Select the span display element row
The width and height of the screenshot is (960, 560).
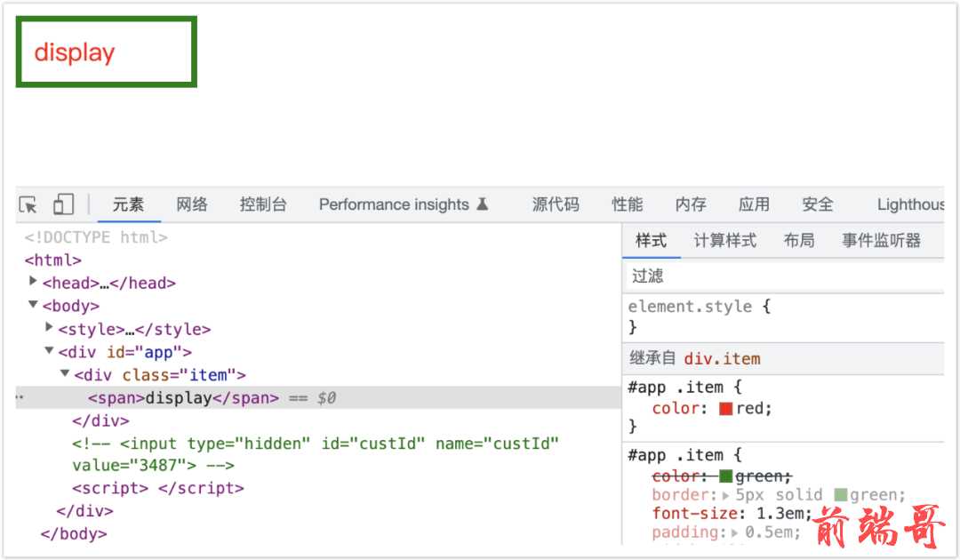[318, 398]
